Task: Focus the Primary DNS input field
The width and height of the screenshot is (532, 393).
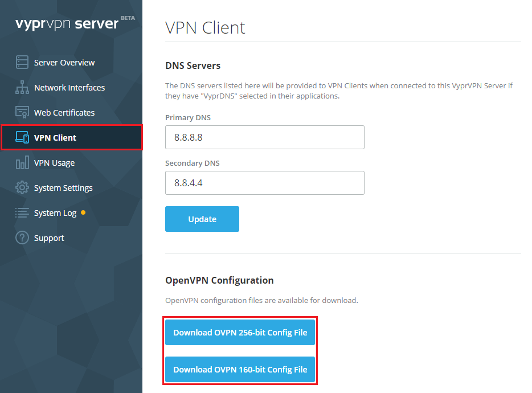Action: coord(265,137)
